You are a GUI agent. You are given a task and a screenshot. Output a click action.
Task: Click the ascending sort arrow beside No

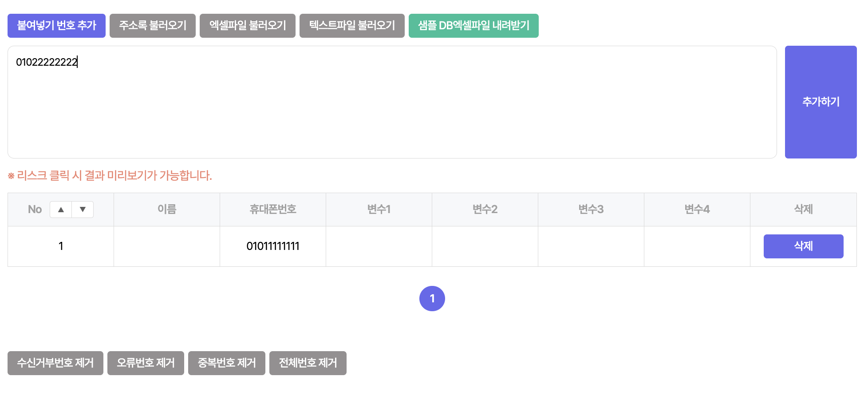(61, 210)
